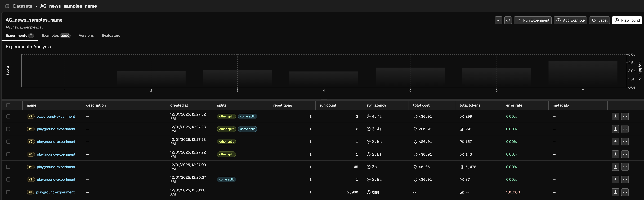
Task: Click the chart and table resize handle
Action: coord(324,99)
